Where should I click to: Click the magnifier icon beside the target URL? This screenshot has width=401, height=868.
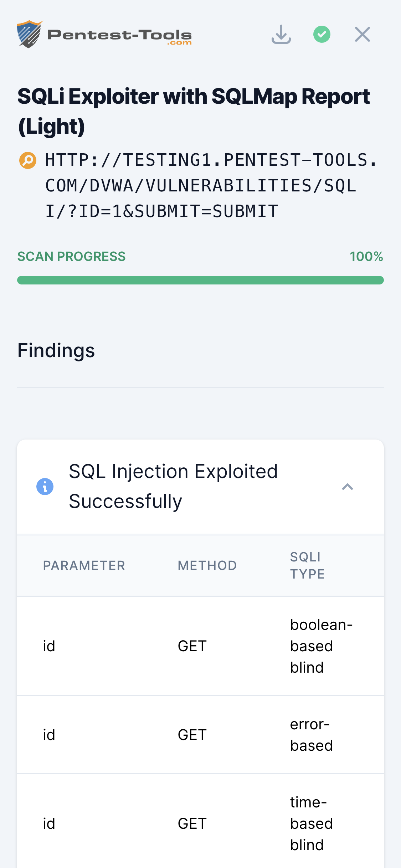point(27,160)
